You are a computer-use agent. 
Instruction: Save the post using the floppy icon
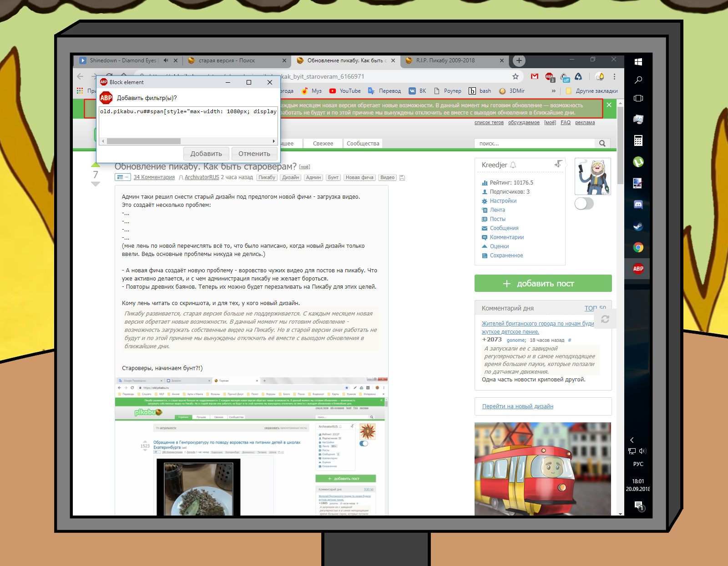[402, 178]
